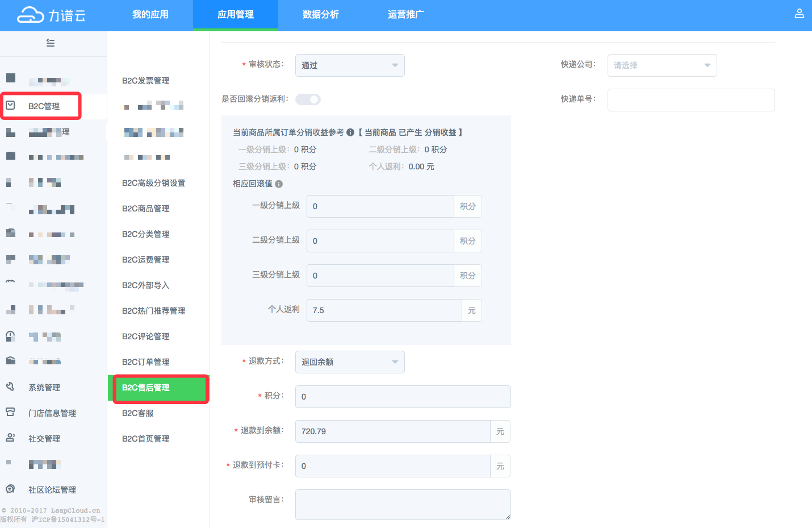Click the 积分 input field

(x=403, y=397)
